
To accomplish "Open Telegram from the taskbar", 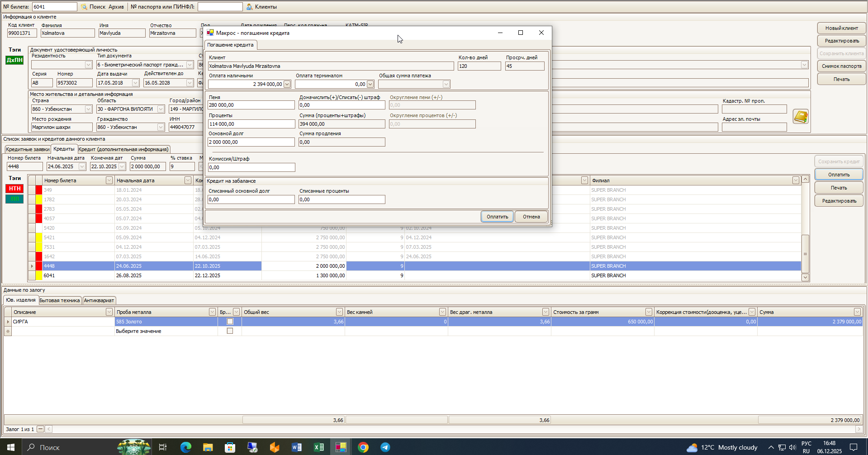I will 385,447.
